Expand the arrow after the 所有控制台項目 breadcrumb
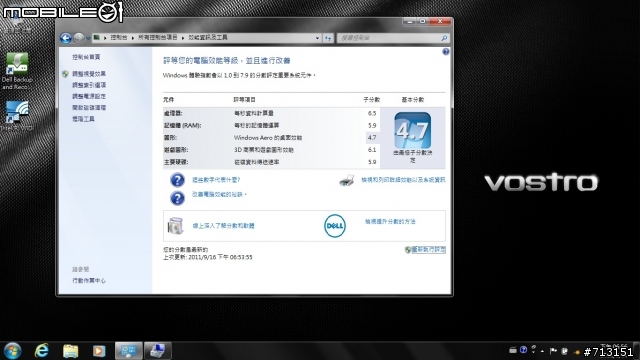The image size is (640, 360). (183, 38)
